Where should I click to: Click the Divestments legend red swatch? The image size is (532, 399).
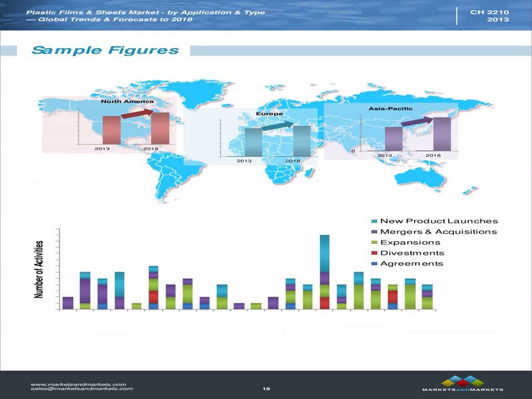coord(375,253)
